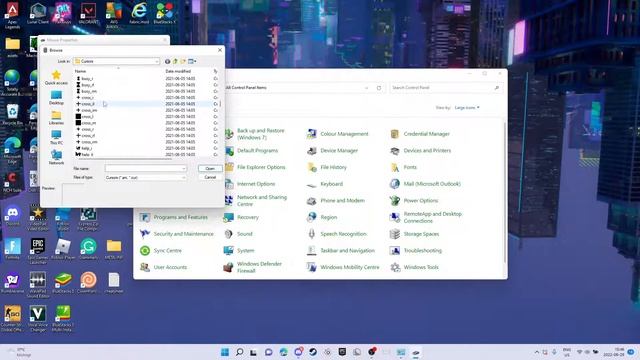Open Speech Recognition microphone icon

point(312,234)
